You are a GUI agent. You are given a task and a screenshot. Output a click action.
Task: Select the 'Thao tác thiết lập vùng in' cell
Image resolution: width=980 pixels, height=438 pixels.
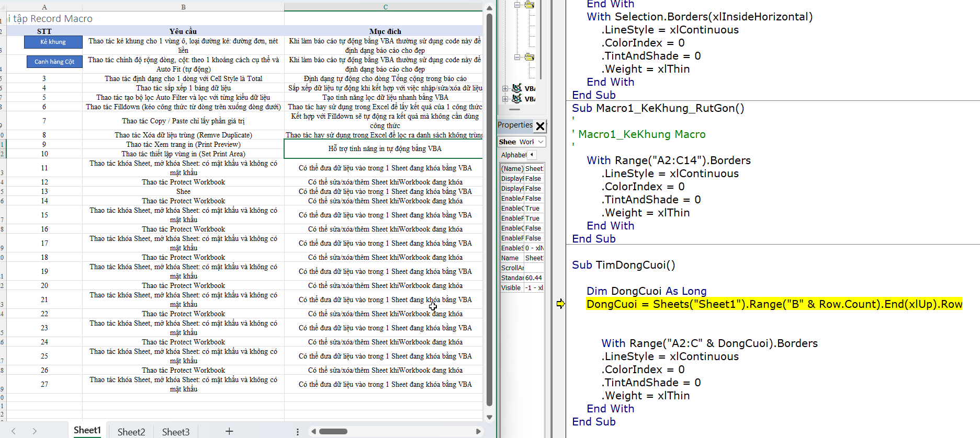pos(184,154)
